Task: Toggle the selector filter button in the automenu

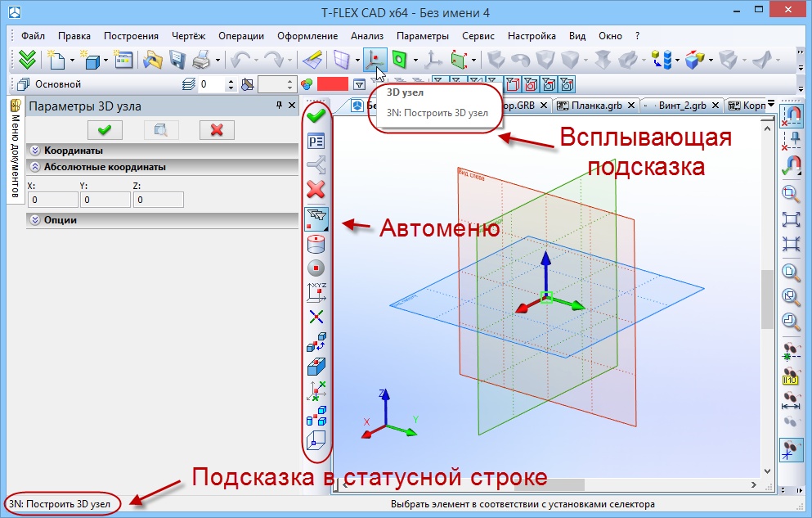Action: click(316, 219)
